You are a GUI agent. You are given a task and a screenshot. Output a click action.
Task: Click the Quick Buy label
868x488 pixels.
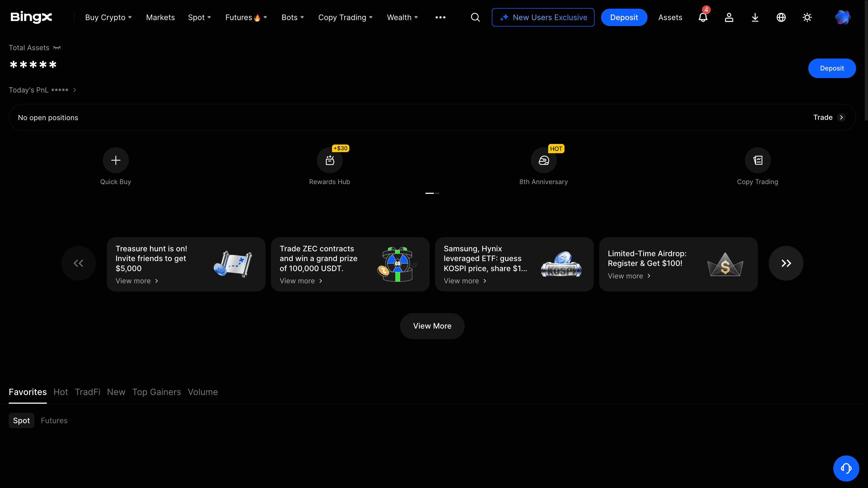pos(116,182)
